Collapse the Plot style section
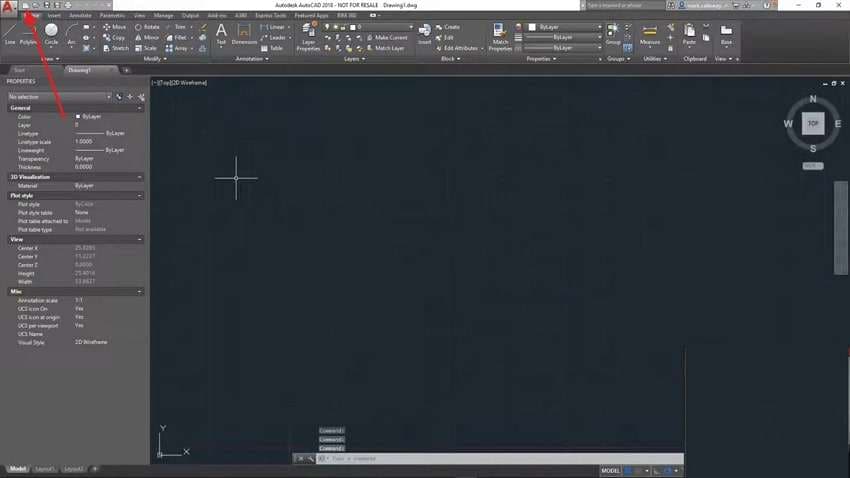The image size is (850, 478). [139, 196]
